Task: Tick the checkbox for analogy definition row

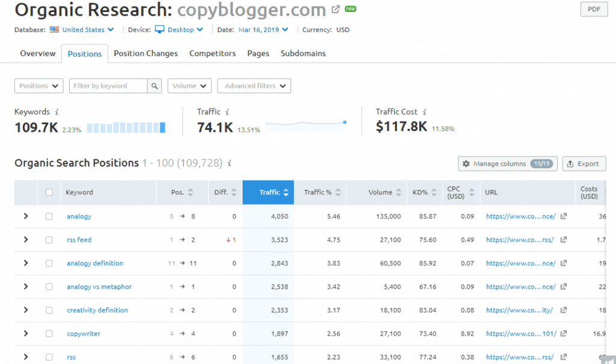Action: click(49, 264)
